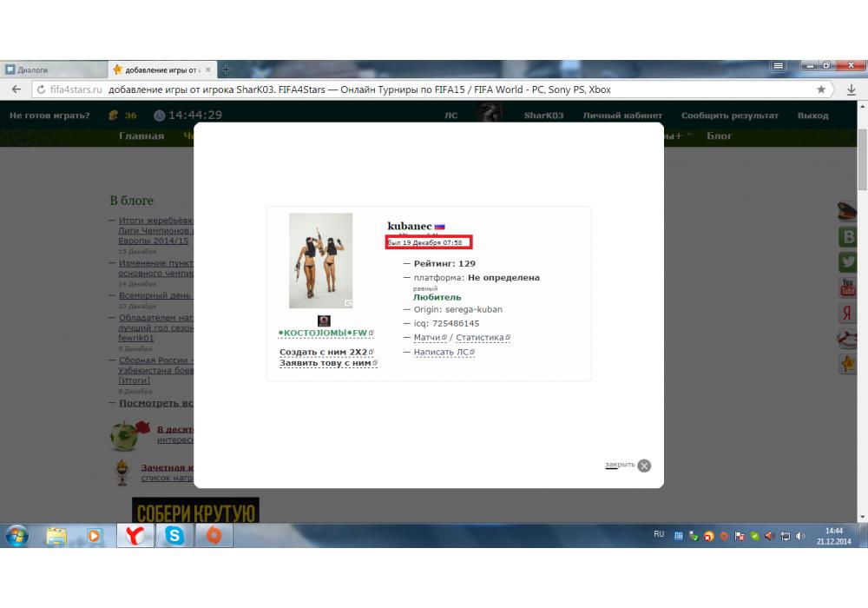Click the browser back arrow
Screen dimensions: 868x608
[16, 89]
